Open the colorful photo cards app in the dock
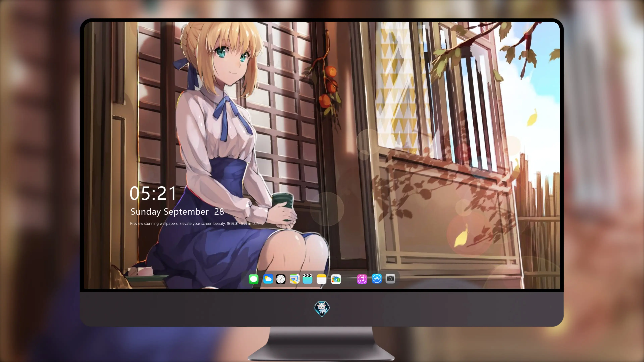Screen dimensions: 644x362 [x=336, y=279]
